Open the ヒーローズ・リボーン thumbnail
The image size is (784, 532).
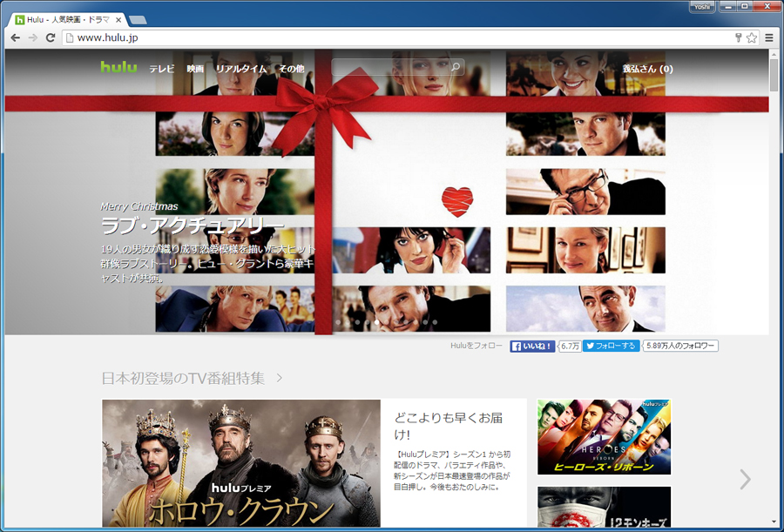604,437
